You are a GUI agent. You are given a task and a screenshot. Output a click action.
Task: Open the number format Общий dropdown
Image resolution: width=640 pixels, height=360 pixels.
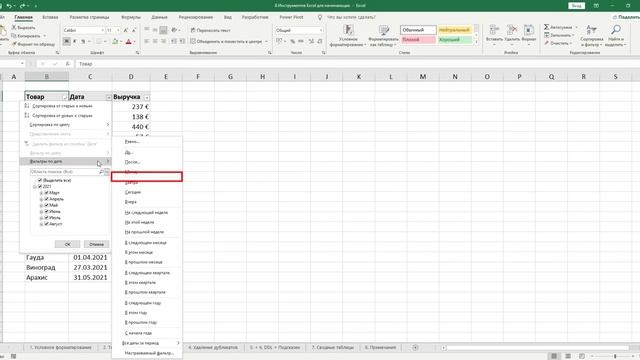320,30
